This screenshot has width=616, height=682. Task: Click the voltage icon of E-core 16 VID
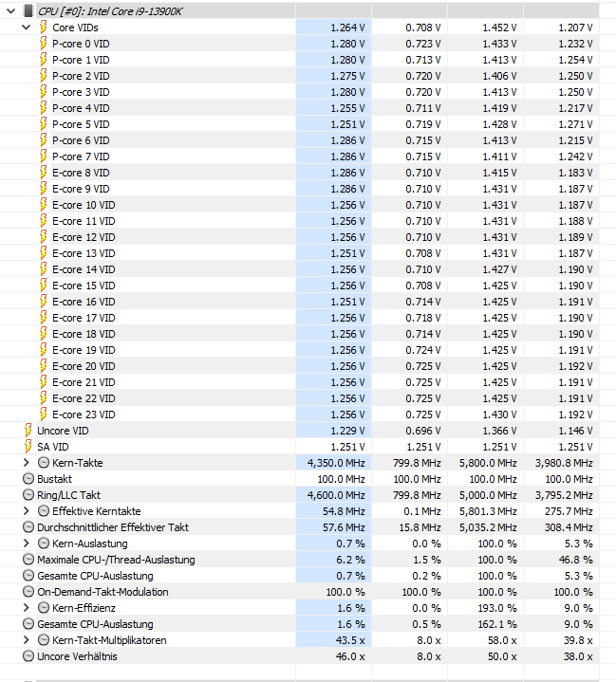coord(43,302)
